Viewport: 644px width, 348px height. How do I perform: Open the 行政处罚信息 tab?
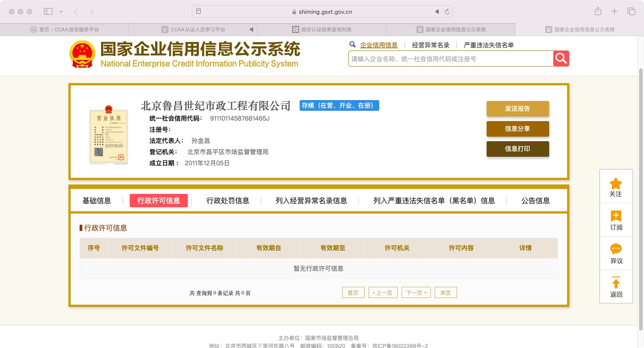pos(228,201)
